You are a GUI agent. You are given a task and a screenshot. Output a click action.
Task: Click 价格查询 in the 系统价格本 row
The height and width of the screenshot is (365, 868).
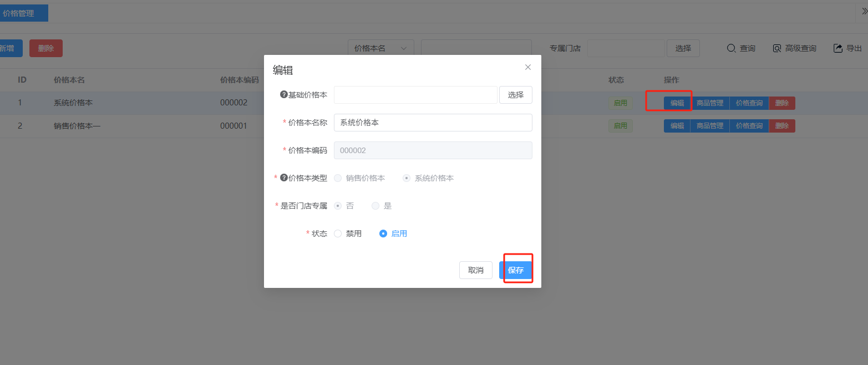(749, 103)
